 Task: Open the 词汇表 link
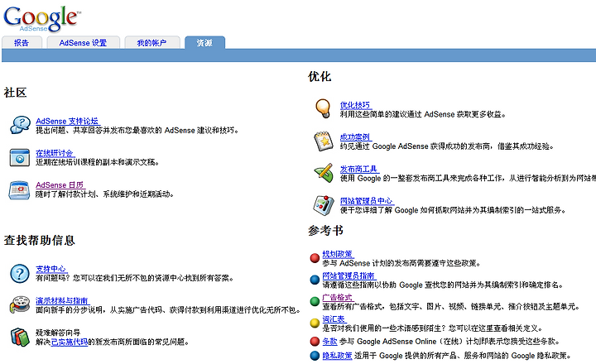334,319
